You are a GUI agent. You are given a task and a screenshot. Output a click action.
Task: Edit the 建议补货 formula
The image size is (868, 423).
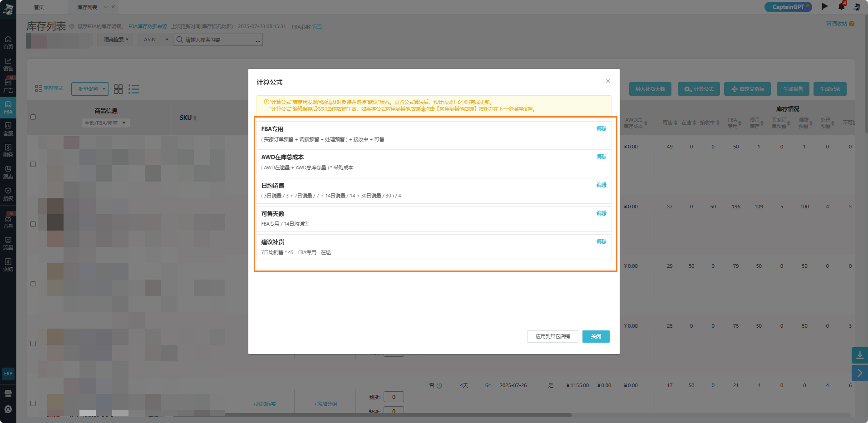pos(601,241)
